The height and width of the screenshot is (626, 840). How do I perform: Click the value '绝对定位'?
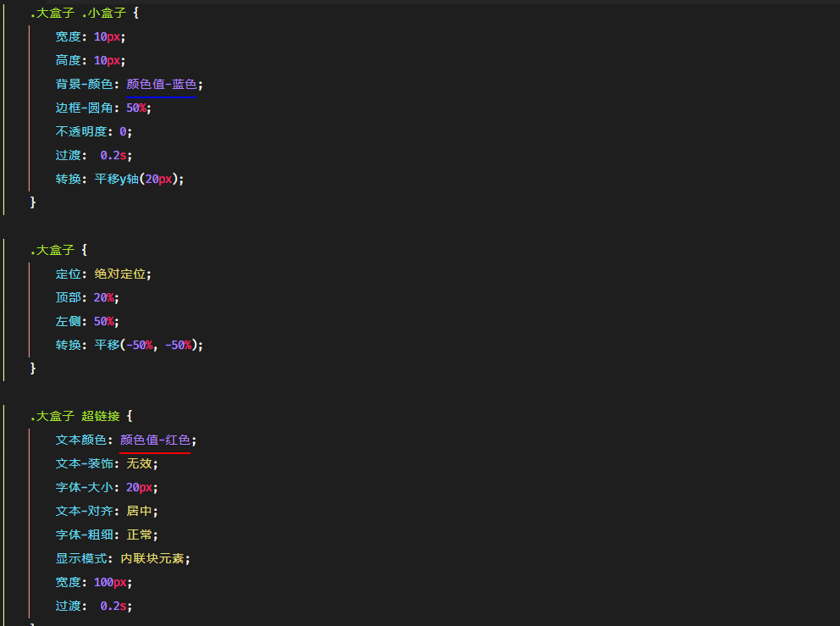coord(120,274)
